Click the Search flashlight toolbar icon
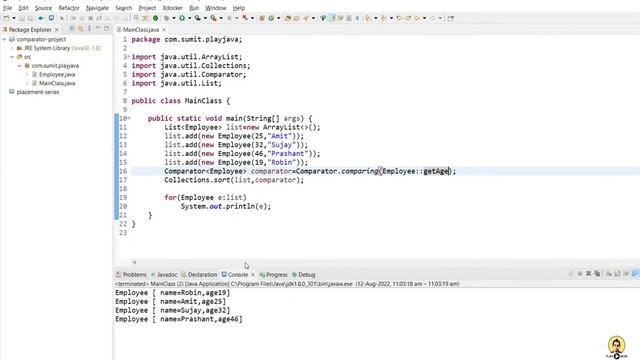 pos(306,18)
